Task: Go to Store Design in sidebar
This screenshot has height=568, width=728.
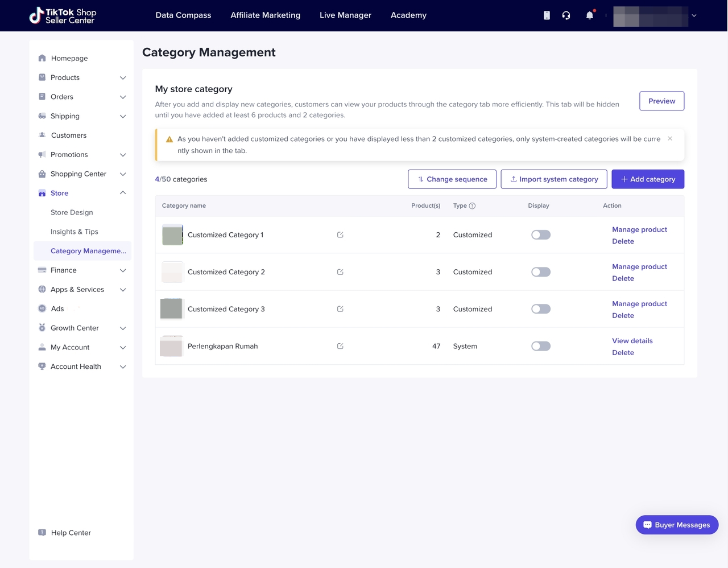Action: [72, 212]
